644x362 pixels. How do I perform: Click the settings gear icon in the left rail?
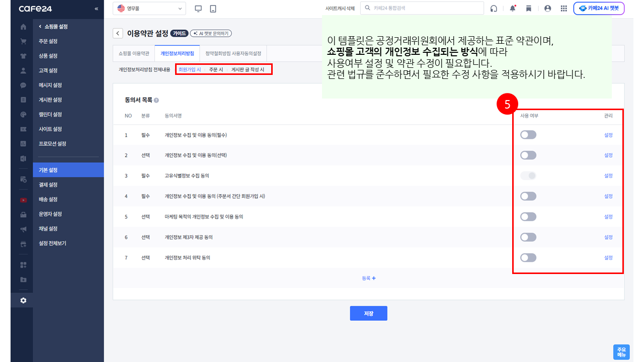pos(23,300)
